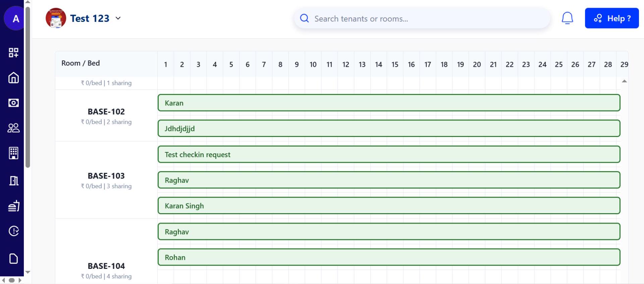Open the building rooms icon in sidebar
The image size is (644, 284).
coord(13,153)
